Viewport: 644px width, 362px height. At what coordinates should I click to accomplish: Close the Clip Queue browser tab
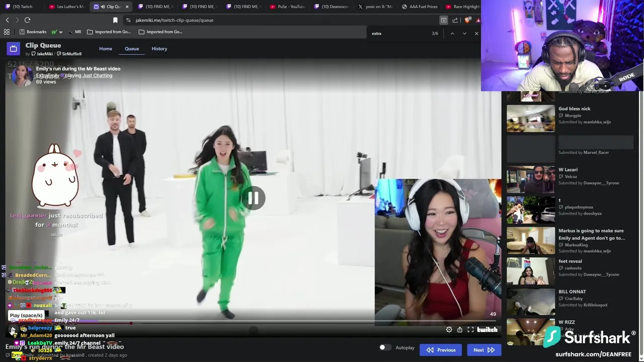pos(127,7)
